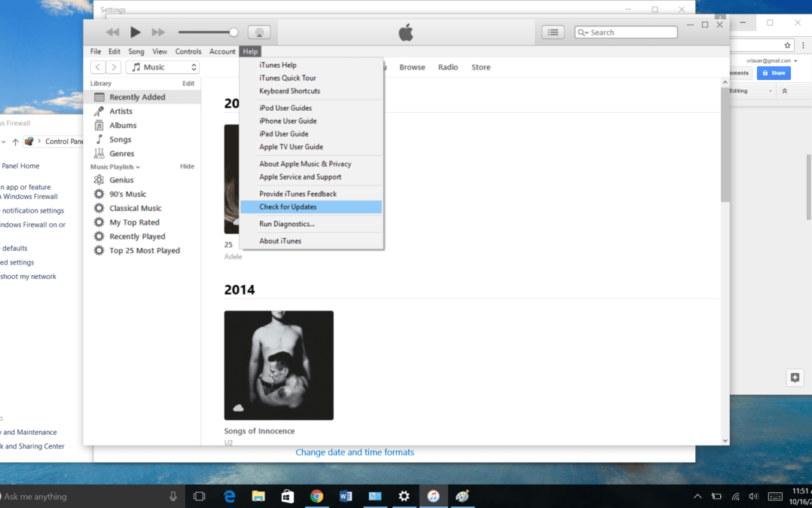Click the Cortana Ask me anything box

[x=87, y=497]
